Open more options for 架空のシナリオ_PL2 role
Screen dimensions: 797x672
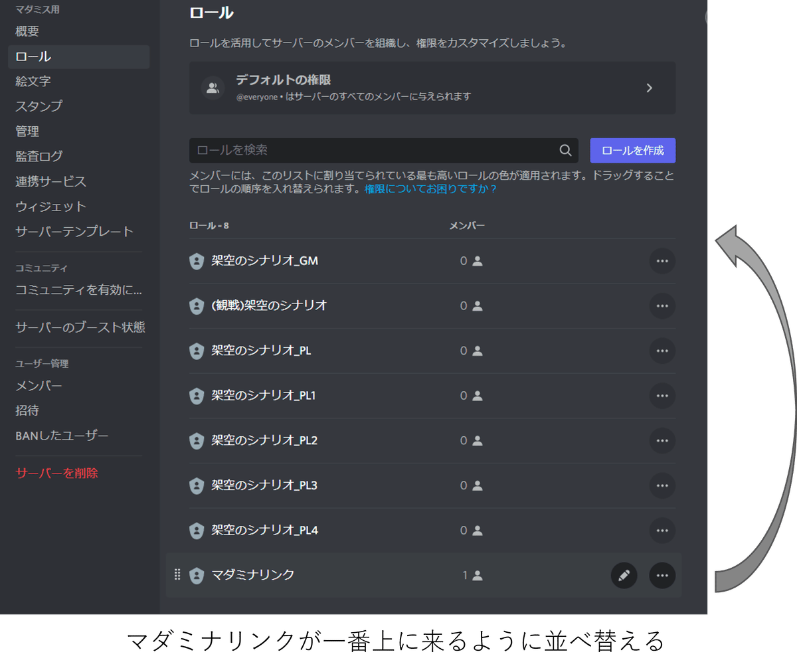click(662, 441)
